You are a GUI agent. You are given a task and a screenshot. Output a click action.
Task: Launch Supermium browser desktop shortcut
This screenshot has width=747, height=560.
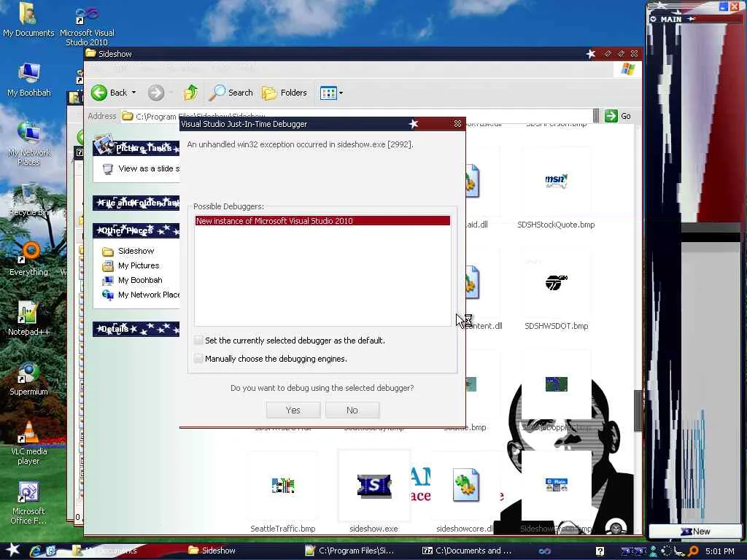(x=28, y=378)
